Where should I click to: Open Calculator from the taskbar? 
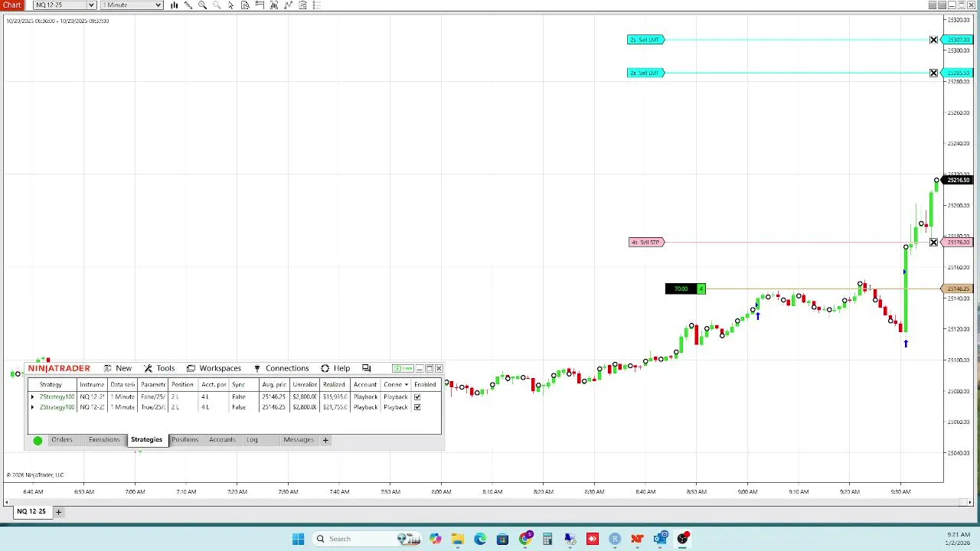[547, 539]
